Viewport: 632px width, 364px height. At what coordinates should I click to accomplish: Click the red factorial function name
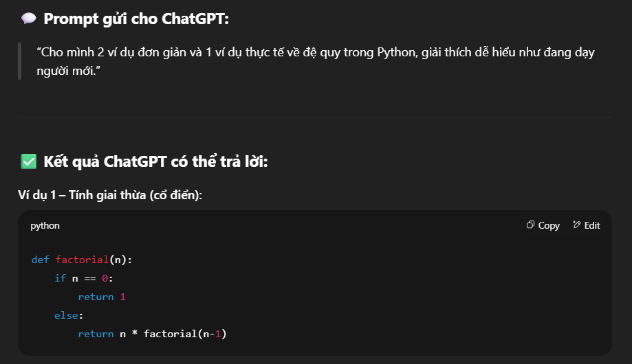coord(83,260)
